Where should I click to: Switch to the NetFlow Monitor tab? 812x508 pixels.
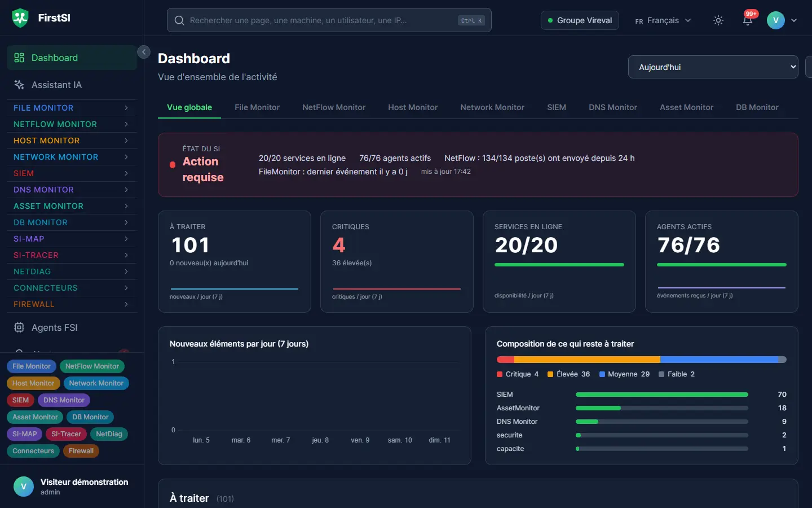point(334,107)
